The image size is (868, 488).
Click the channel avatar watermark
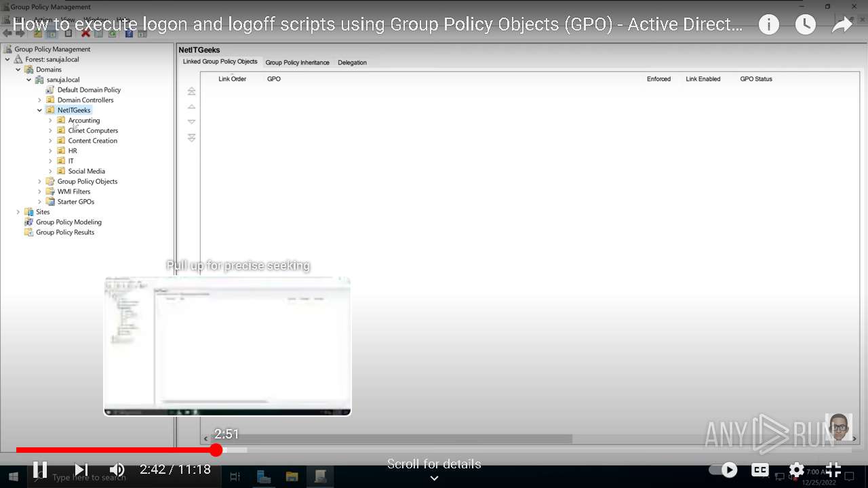click(838, 427)
